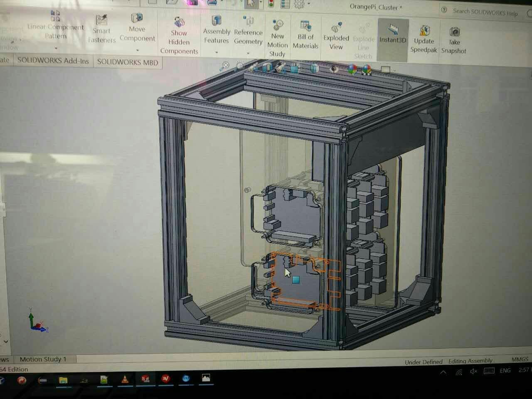Switch to SOLIDWORKS MBD tab
The width and height of the screenshot is (532, 399).
[128, 62]
